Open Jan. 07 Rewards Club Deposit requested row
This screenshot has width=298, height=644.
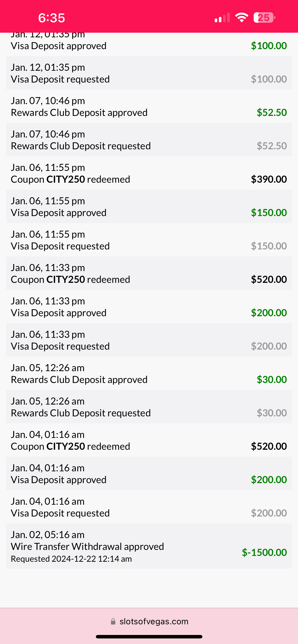149,140
